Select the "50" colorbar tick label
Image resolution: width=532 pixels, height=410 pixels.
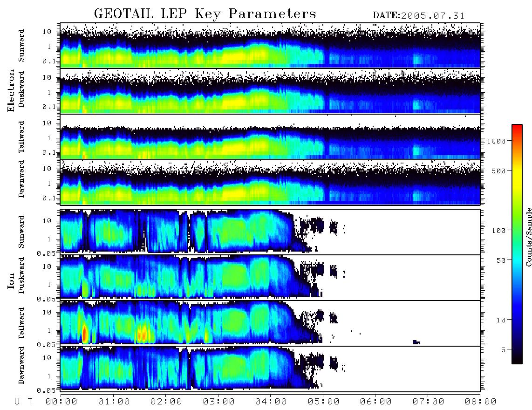pyautogui.click(x=501, y=260)
